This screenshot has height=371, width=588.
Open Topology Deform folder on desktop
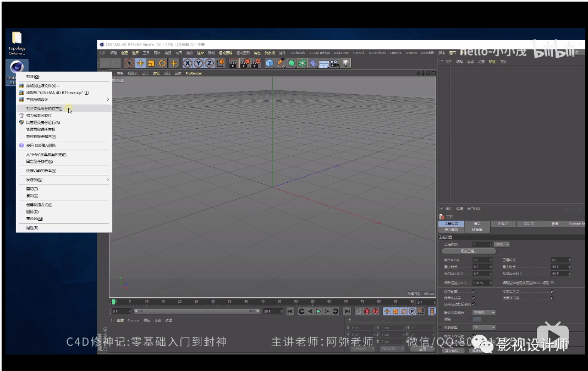17,43
